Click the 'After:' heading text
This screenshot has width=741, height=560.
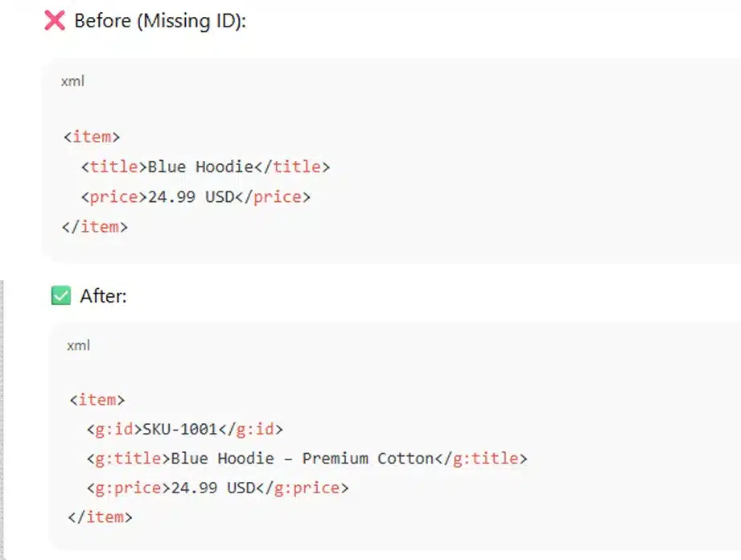[x=104, y=296]
